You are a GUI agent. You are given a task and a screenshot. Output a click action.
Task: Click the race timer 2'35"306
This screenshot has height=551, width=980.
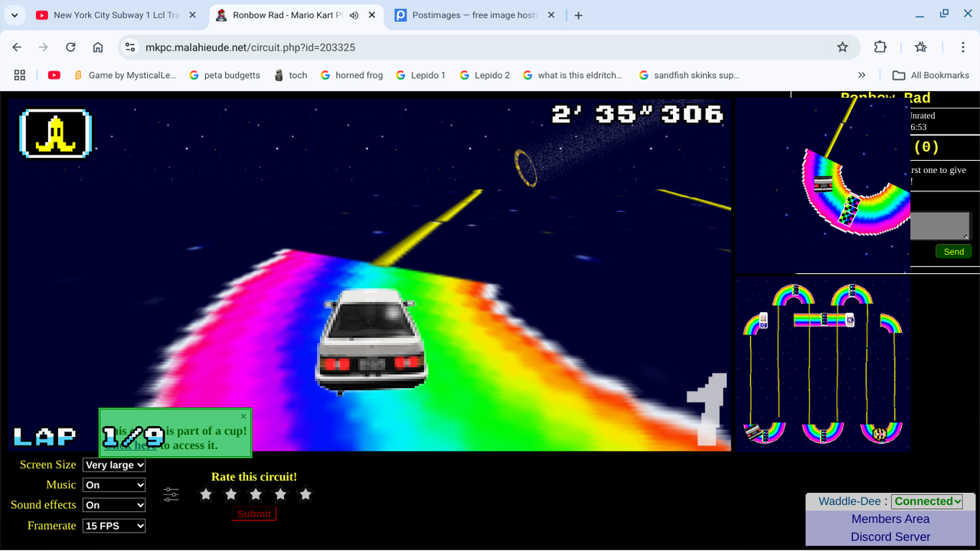[638, 115]
